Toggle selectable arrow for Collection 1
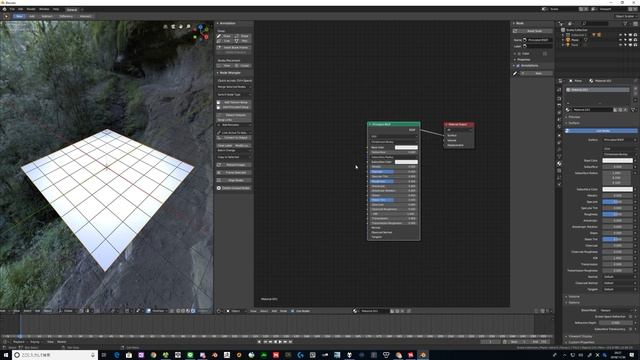This screenshot has width=640, height=360. pyautogui.click(x=625, y=35)
